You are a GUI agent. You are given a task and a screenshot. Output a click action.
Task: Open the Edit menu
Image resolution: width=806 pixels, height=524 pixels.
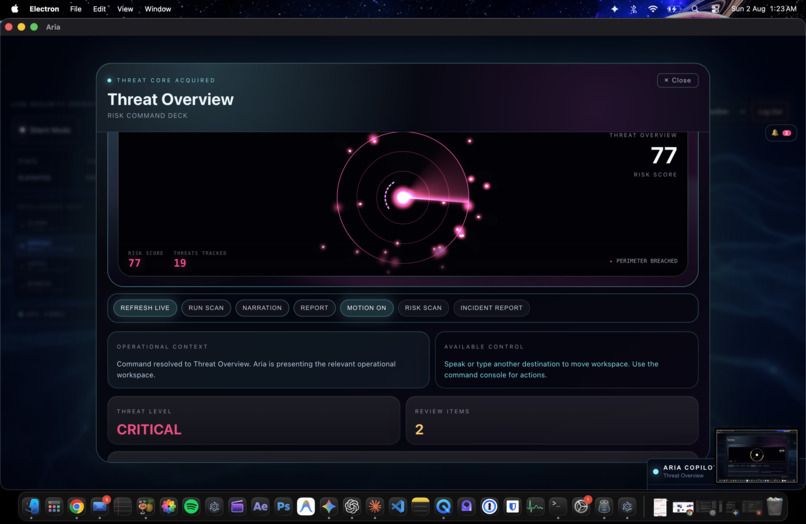(x=99, y=9)
